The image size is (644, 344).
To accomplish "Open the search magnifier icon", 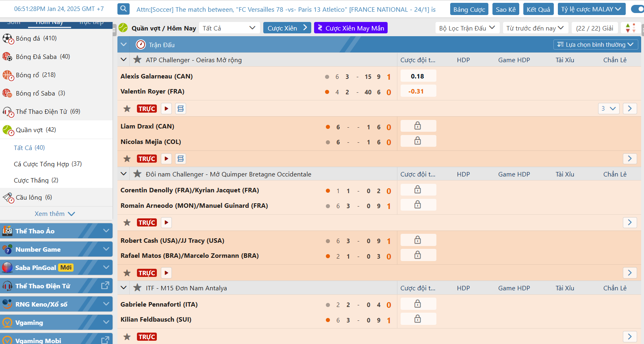I will coord(124,9).
